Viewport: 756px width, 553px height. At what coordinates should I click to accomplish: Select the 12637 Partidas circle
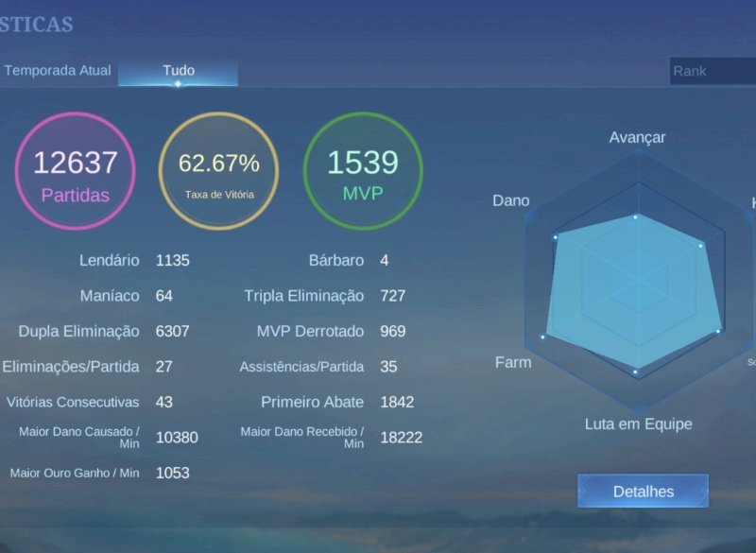pos(76,171)
